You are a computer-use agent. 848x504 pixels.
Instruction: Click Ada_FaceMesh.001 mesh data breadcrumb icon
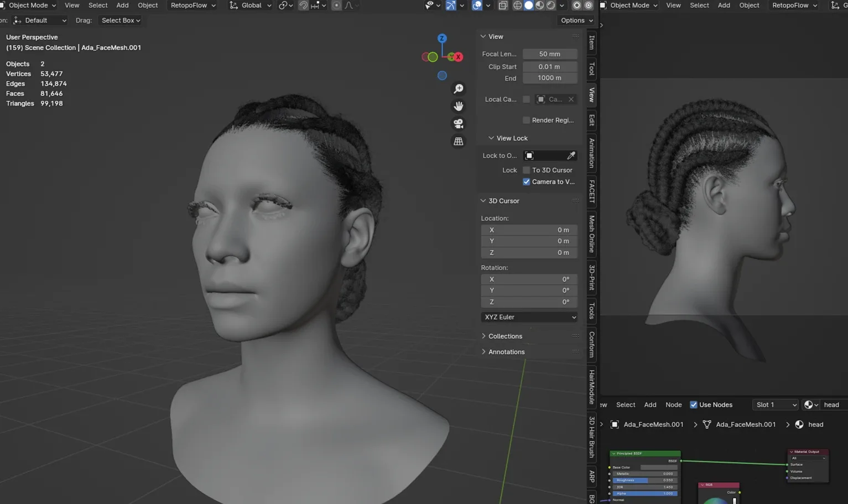pyautogui.click(x=707, y=424)
